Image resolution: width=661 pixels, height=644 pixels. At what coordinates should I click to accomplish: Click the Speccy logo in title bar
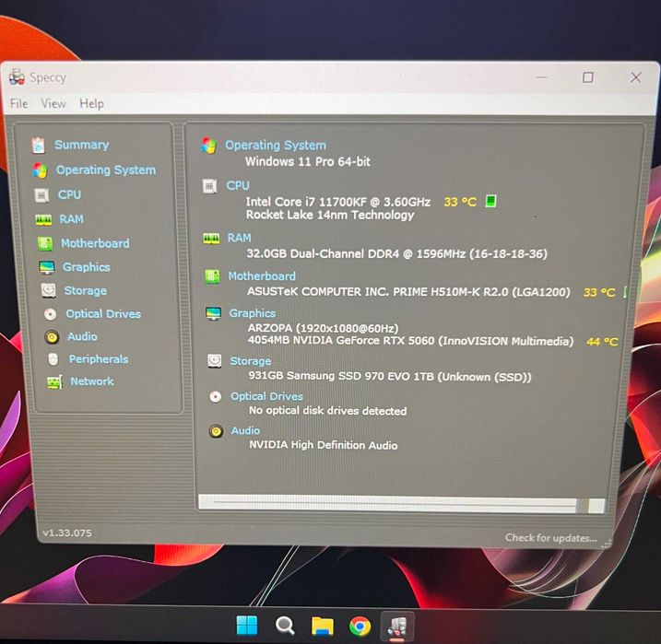[x=17, y=77]
